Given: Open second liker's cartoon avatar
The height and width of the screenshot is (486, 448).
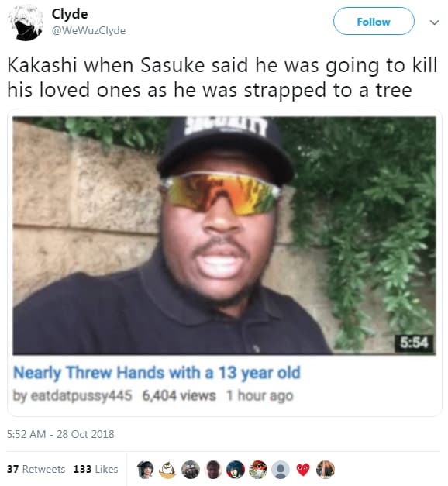Looking at the screenshot, I should (167, 469).
